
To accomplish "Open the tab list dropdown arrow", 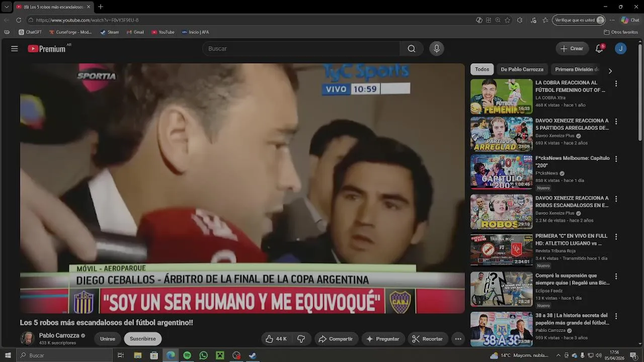I will pyautogui.click(x=7, y=7).
